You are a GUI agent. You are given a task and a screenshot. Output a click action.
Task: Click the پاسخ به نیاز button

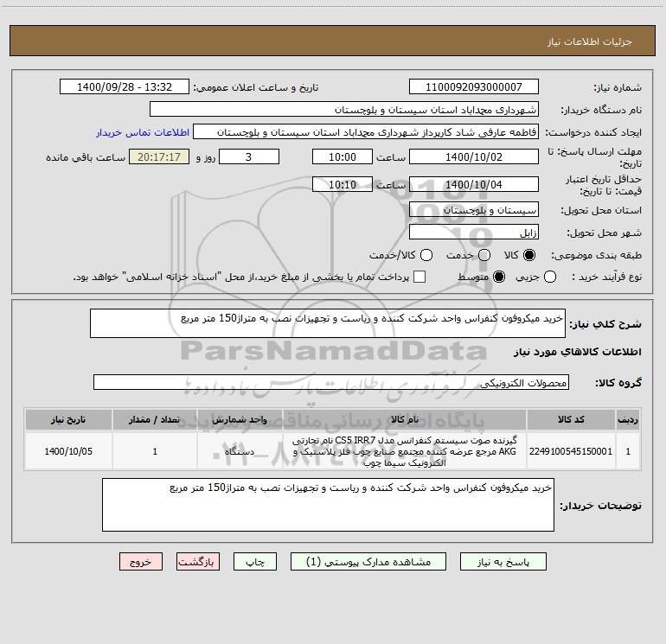503,562
